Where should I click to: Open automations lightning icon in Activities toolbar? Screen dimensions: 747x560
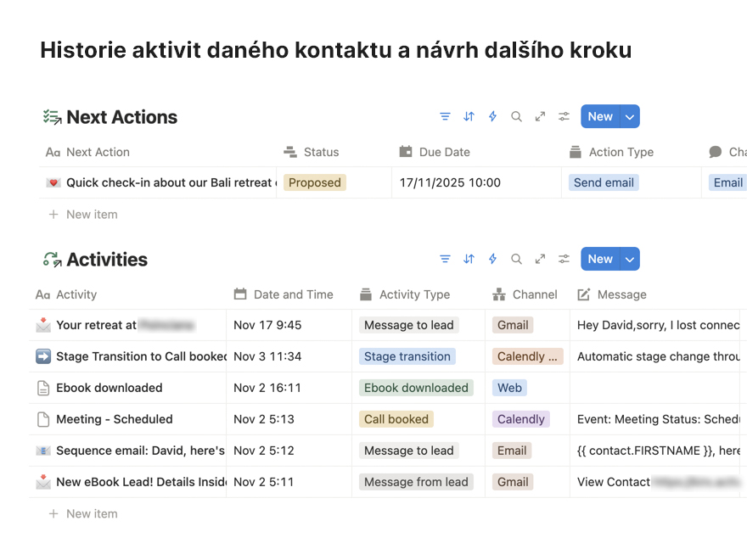(492, 260)
